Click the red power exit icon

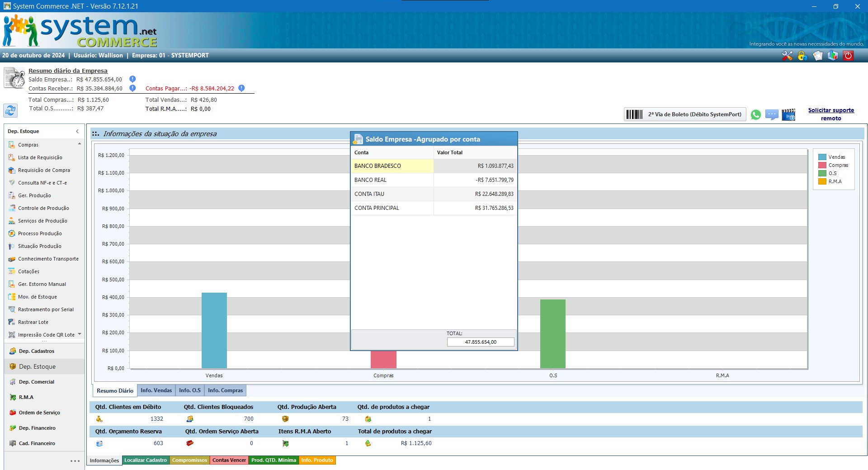click(x=849, y=56)
